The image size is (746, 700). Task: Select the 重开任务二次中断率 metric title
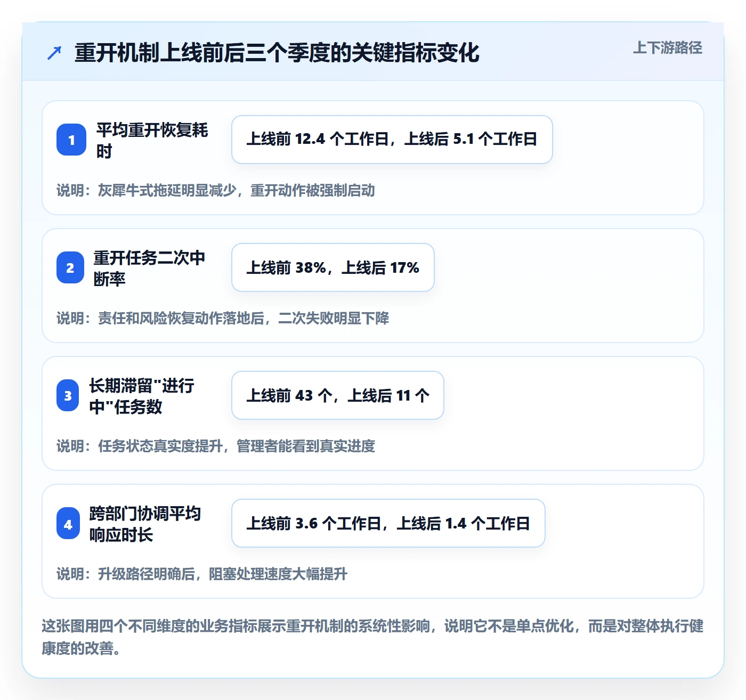click(x=150, y=268)
